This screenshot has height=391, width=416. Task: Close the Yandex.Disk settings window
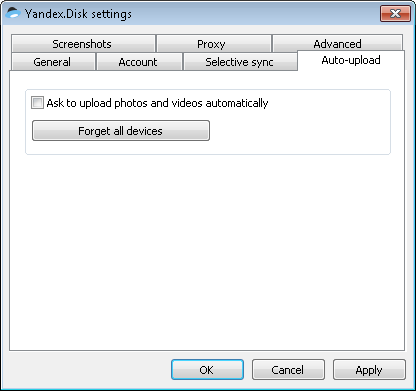[395, 14]
